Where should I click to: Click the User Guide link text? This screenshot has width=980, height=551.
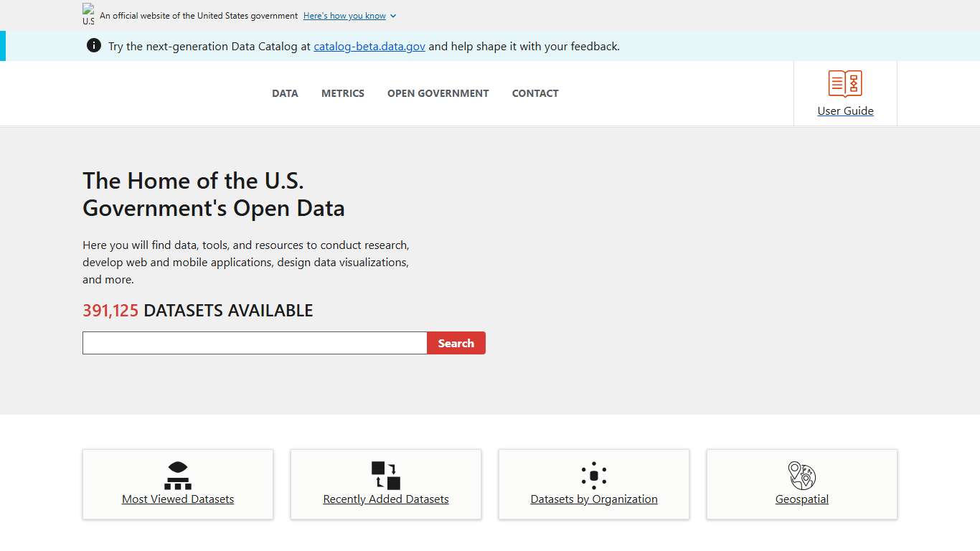tap(845, 110)
